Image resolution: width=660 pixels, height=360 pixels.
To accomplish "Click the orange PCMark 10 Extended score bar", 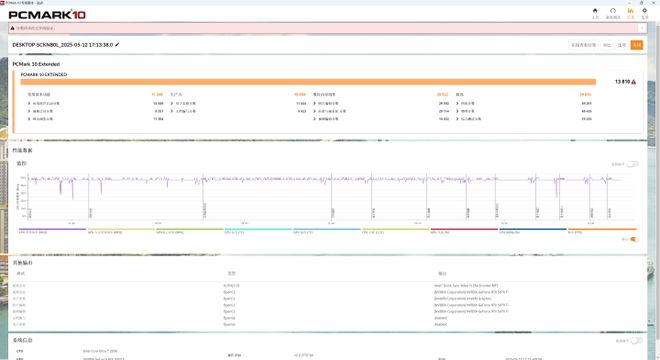I will click(x=308, y=82).
